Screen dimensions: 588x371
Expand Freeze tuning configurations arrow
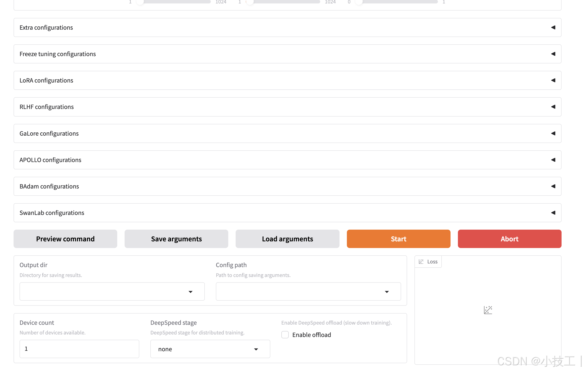[553, 54]
